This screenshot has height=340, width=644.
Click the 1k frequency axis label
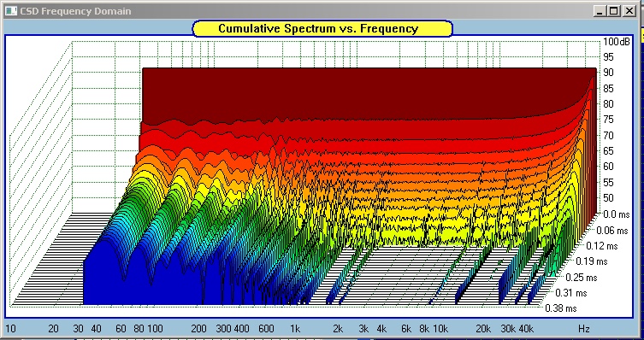295,329
